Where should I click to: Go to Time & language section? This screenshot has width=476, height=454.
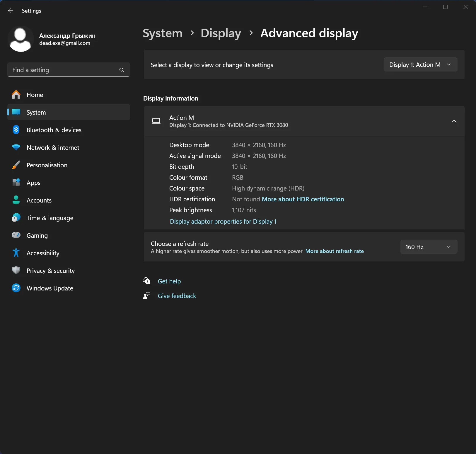(50, 218)
